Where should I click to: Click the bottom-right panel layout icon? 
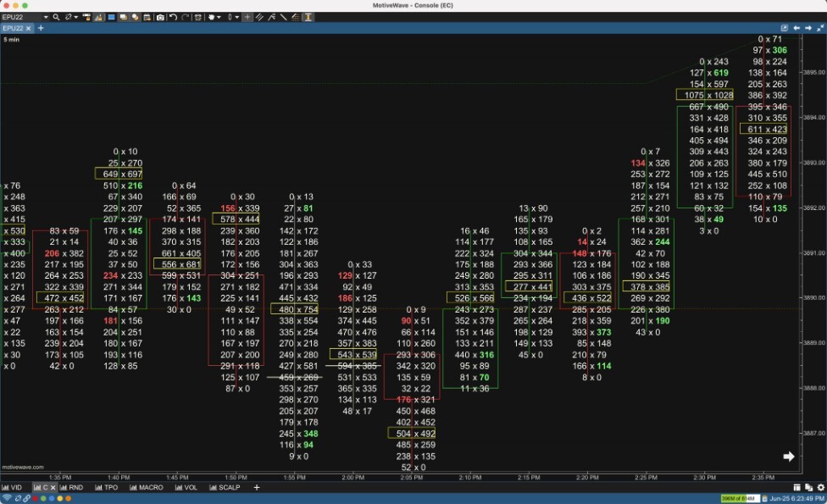[797, 488]
